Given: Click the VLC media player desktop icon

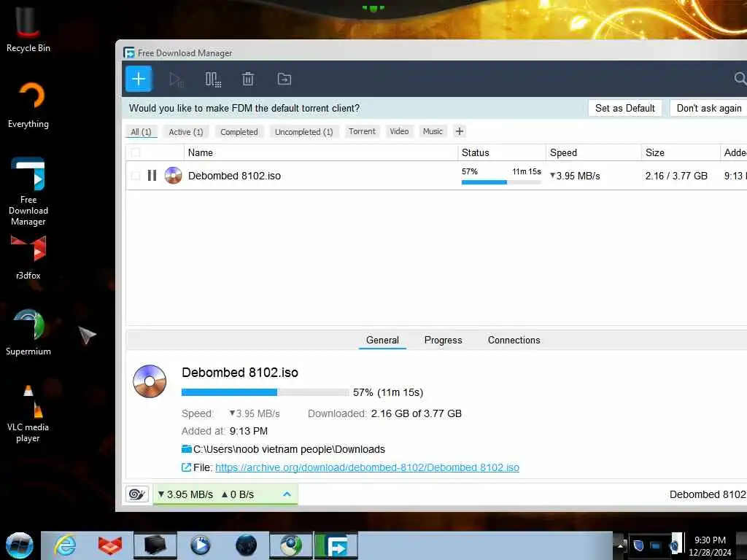Looking at the screenshot, I should pyautogui.click(x=28, y=413).
